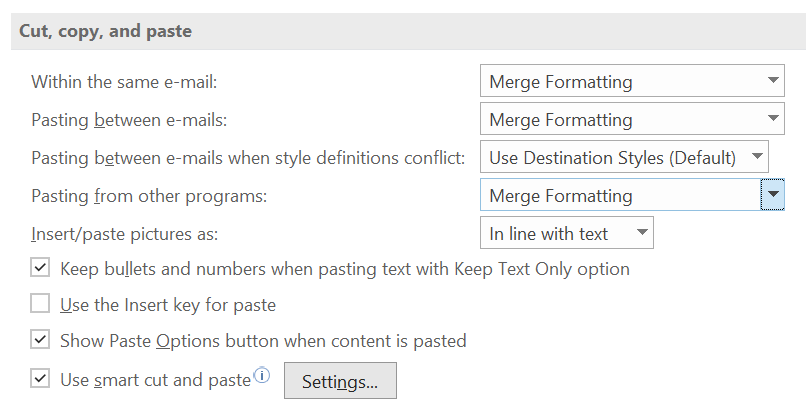806x412 pixels.
Task: Click the style definitions conflict label text
Action: click(x=248, y=158)
